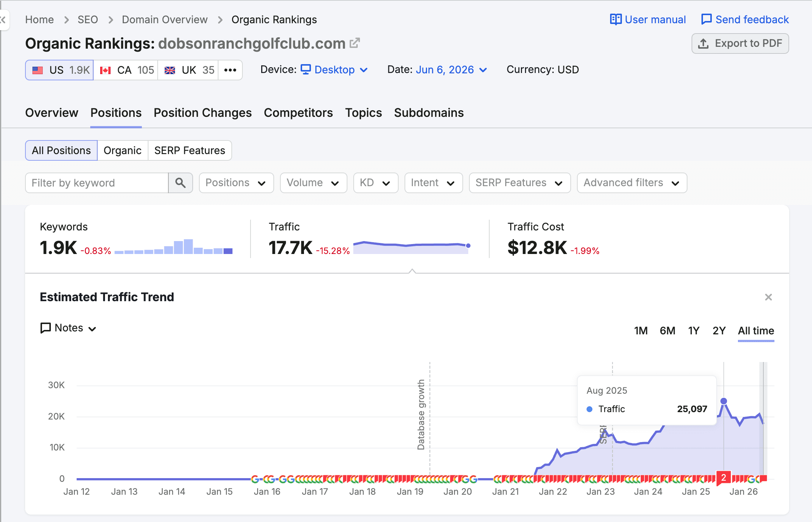This screenshot has height=522, width=812.
Task: Expand the Volume filter dropdown
Action: coord(314,183)
